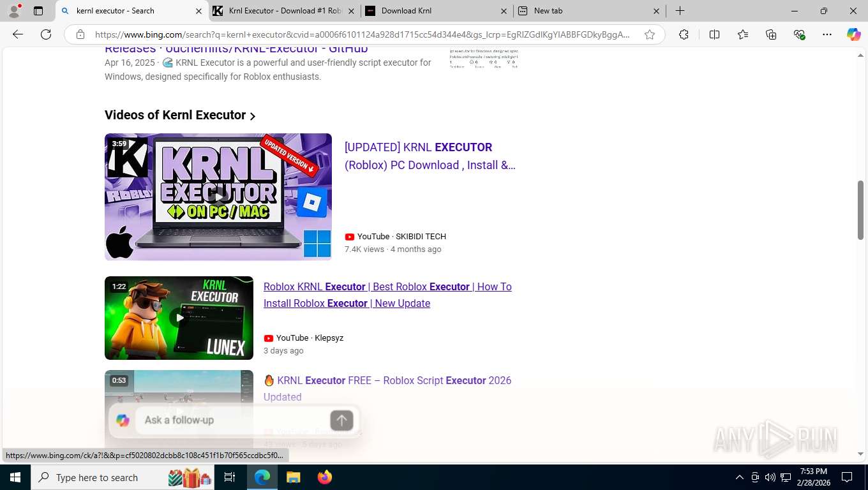Close the kernl executor Search tab

coord(198,11)
